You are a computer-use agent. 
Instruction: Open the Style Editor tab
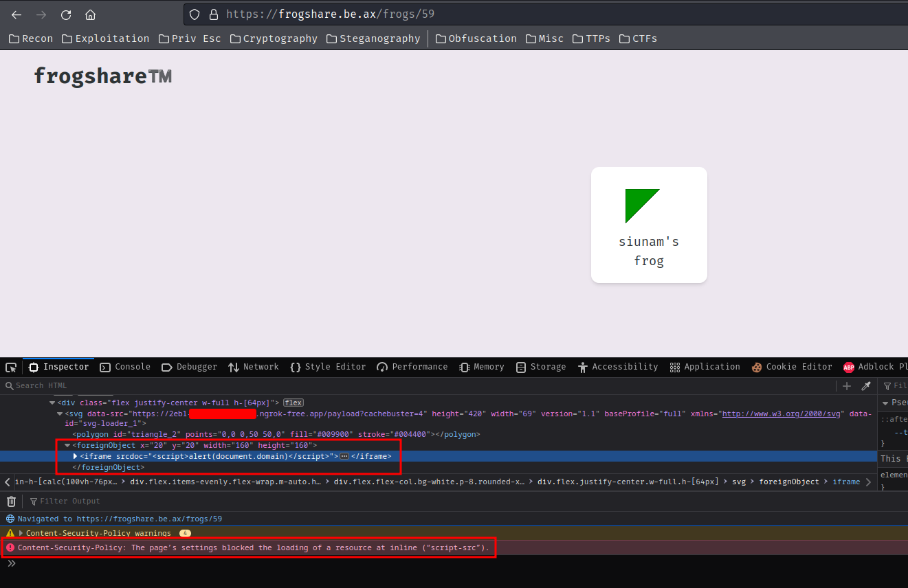328,367
